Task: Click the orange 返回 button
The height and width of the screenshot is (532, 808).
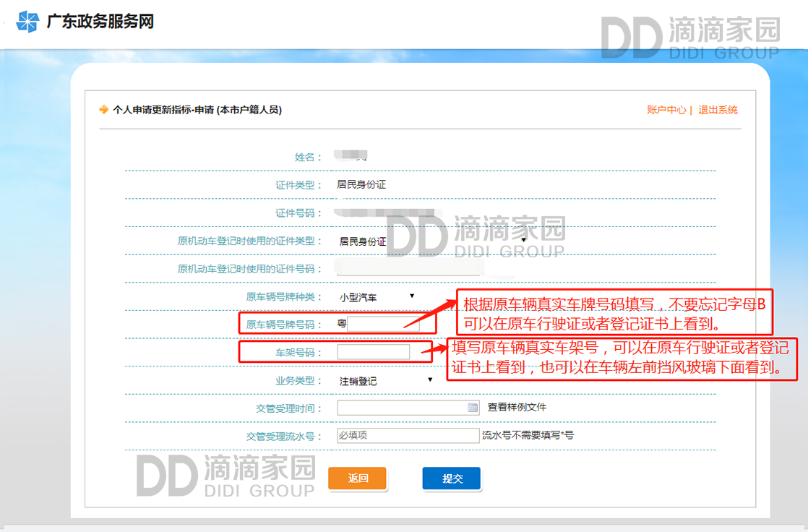Action: point(358,479)
